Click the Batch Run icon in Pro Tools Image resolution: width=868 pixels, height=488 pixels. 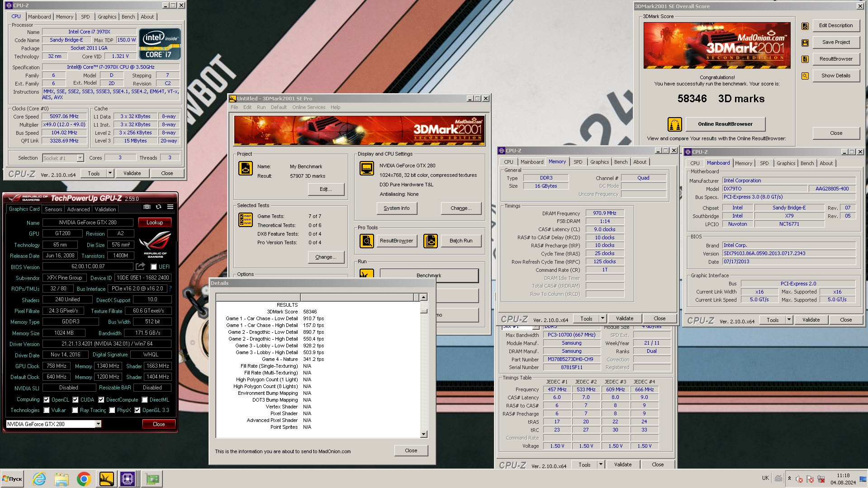[x=431, y=241]
